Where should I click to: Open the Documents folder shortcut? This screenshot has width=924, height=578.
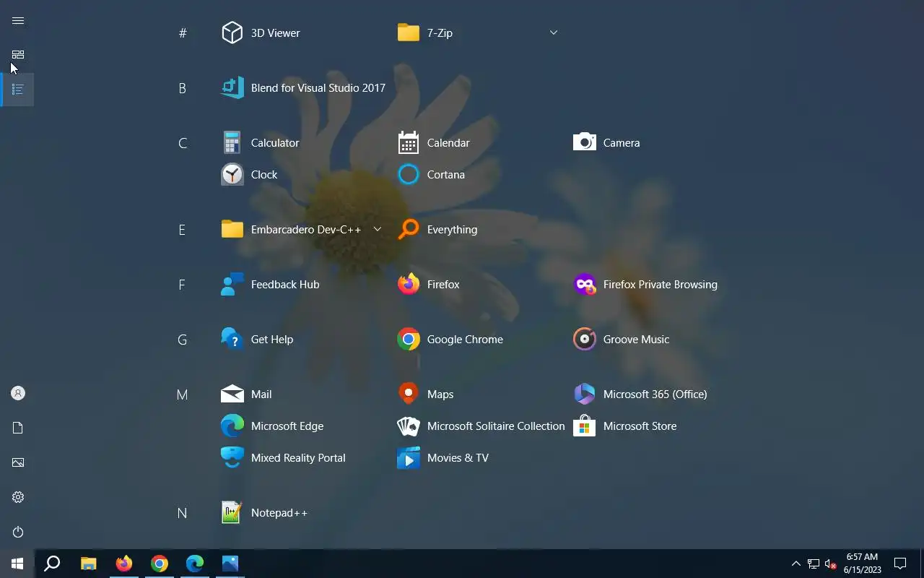coord(18,428)
